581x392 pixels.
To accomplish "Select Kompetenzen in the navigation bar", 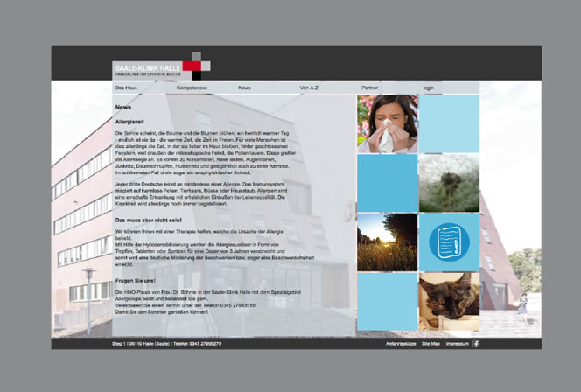I will pos(192,88).
